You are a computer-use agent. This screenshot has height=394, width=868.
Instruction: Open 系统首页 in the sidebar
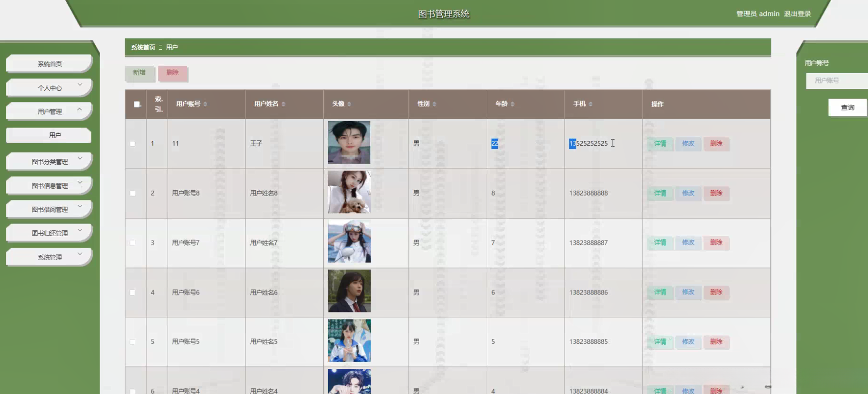click(49, 64)
